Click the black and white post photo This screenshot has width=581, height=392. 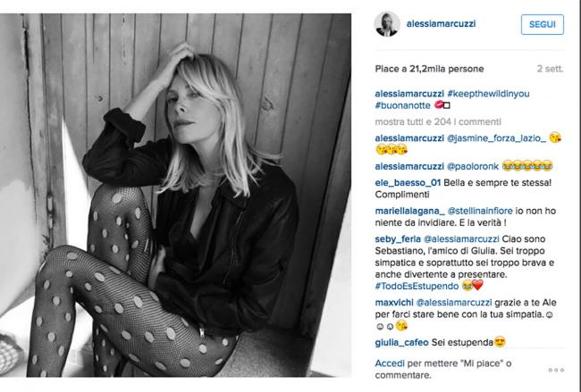tap(175, 195)
